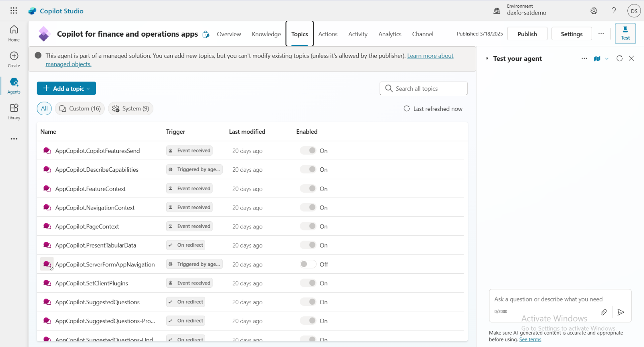The height and width of the screenshot is (347, 644).
Task: Refresh the test agent conversation
Action: pos(619,58)
